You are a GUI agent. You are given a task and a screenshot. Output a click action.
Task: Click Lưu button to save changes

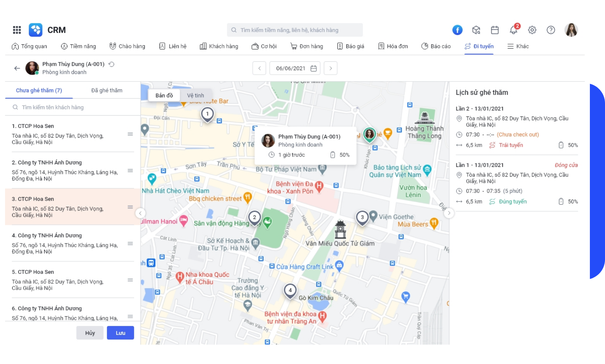[x=120, y=333]
